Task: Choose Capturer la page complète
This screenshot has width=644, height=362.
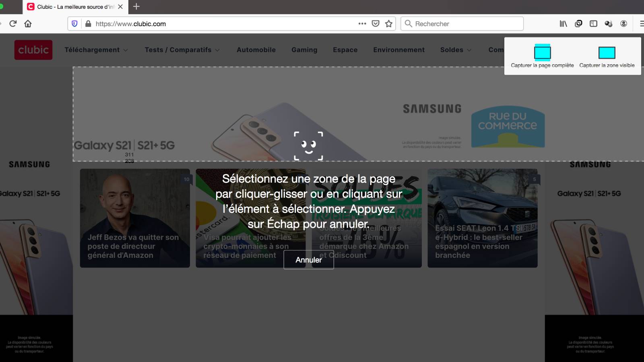Action: click(542, 56)
